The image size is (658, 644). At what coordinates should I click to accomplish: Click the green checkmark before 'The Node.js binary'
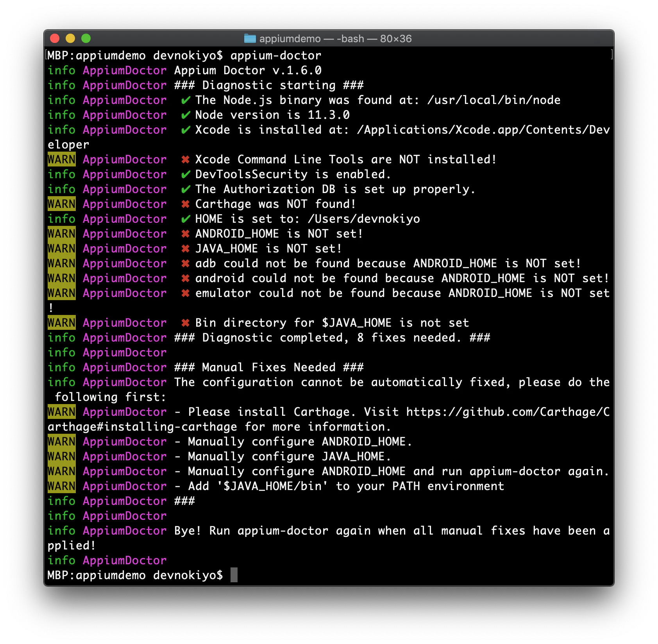pos(186,100)
